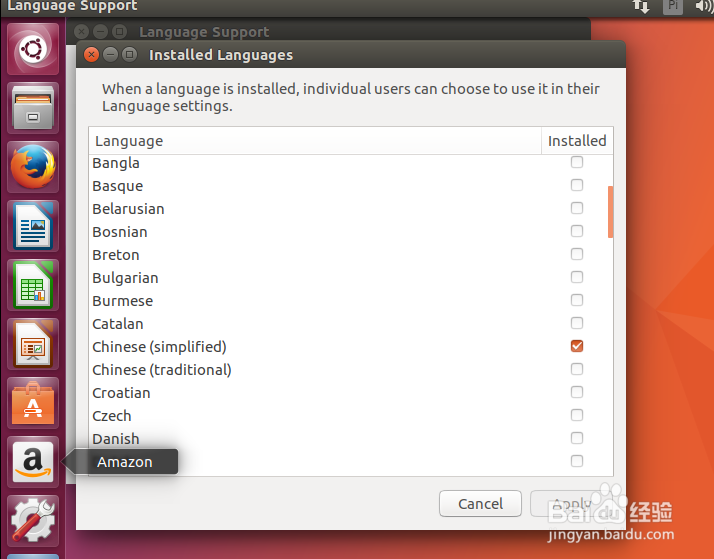The image size is (714, 559).
Task: Open Ubuntu Software from the launcher
Action: (33, 403)
